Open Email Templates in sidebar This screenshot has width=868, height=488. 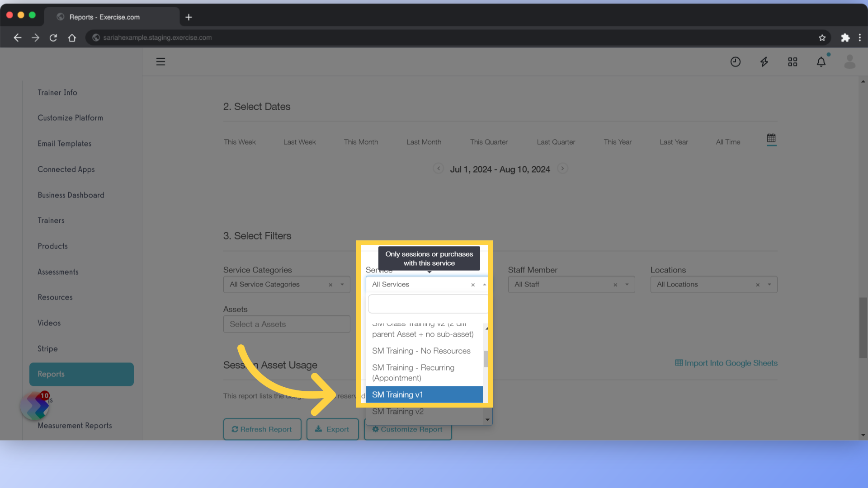(65, 143)
